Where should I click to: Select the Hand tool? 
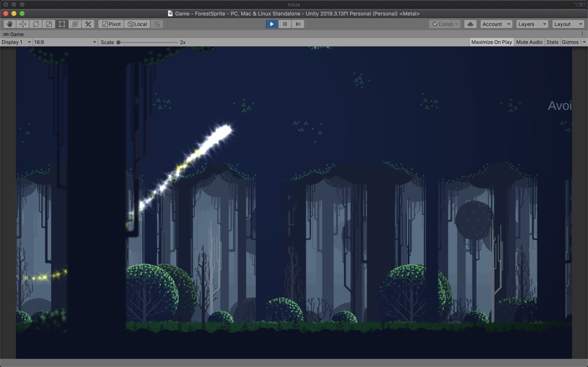point(10,24)
